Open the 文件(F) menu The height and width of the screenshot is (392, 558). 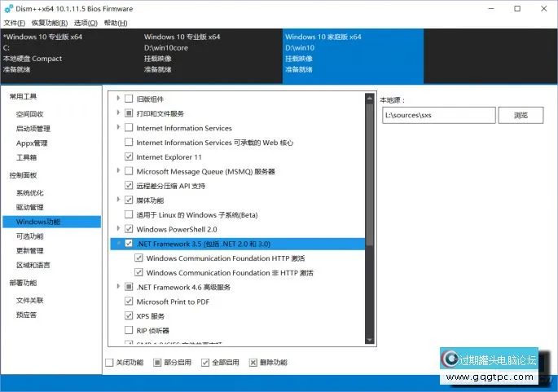click(x=15, y=23)
